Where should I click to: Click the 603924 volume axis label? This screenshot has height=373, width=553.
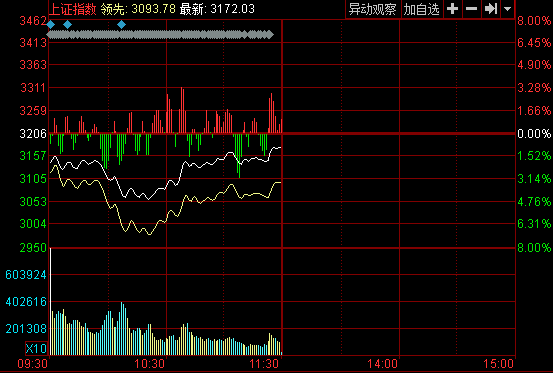pos(26,275)
